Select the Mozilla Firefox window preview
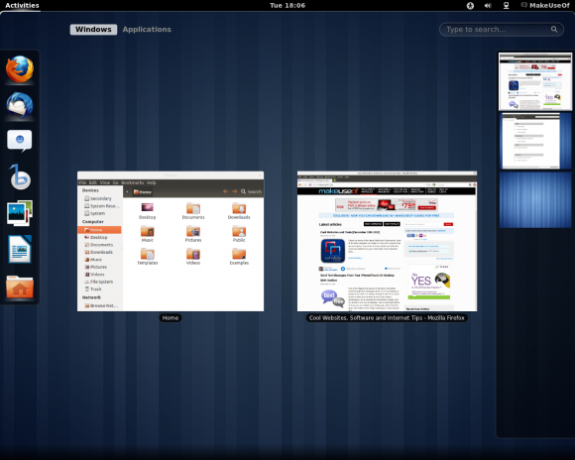The image size is (575, 460). pos(387,241)
